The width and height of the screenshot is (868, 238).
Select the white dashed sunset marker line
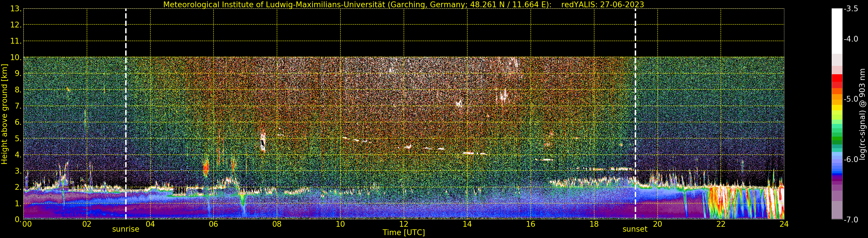636,114
